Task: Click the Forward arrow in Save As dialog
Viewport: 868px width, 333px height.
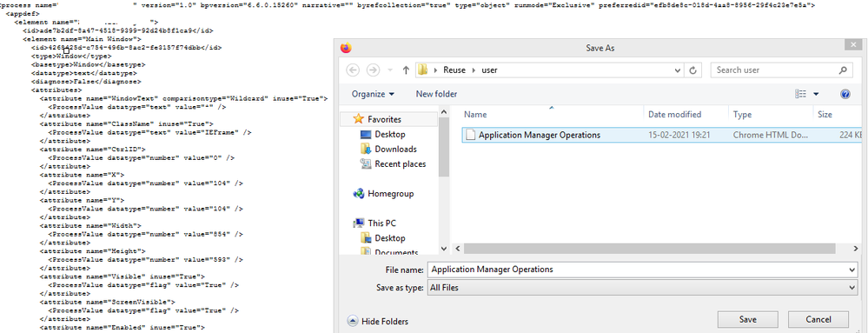Action: coord(373,70)
